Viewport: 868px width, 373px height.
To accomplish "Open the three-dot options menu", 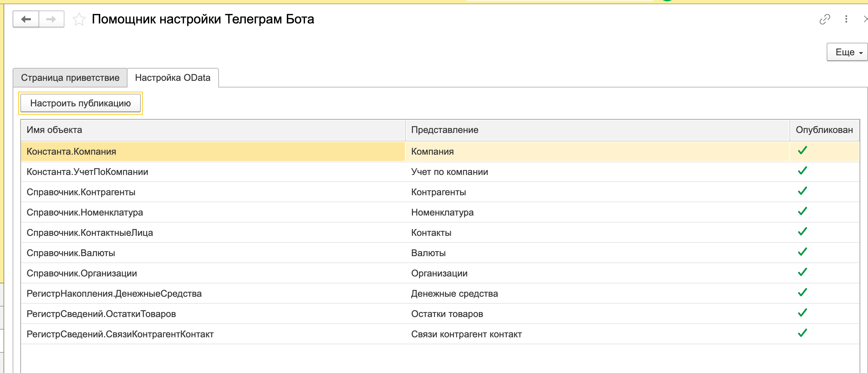I will point(846,19).
